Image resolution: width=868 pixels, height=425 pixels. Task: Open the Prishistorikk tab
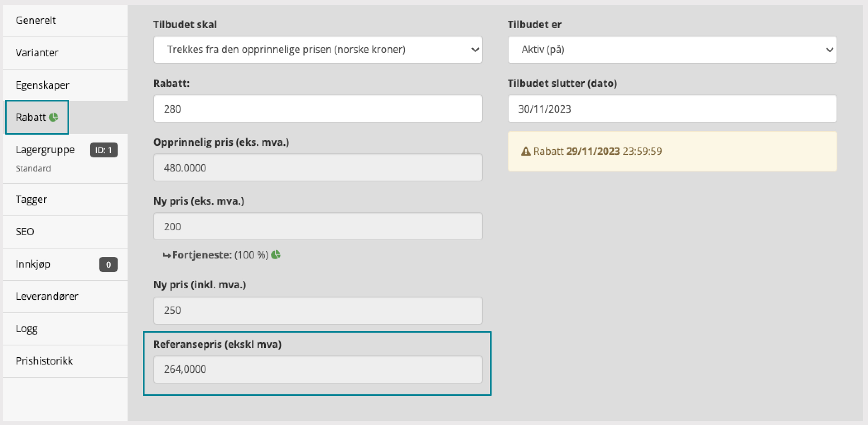click(44, 361)
